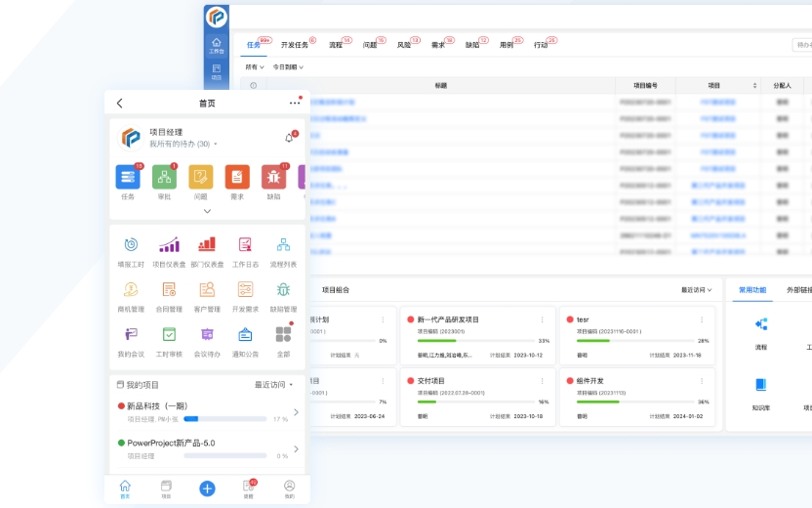Open 我的会议 my meetings icon
Screen dimensions: 812x508
(130, 334)
